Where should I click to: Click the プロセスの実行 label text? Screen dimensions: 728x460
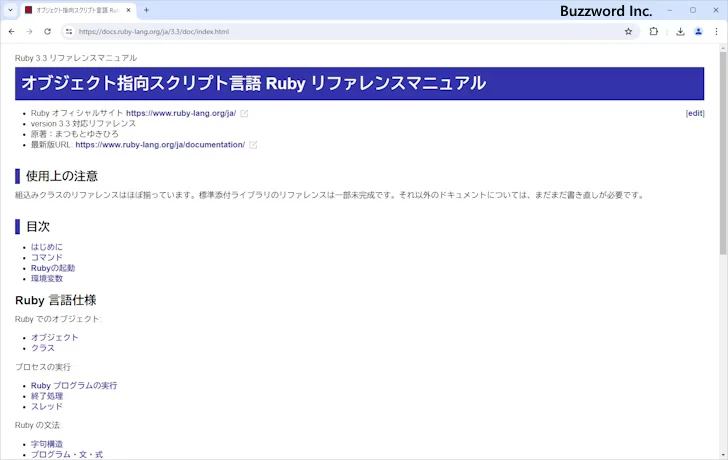tap(43, 367)
